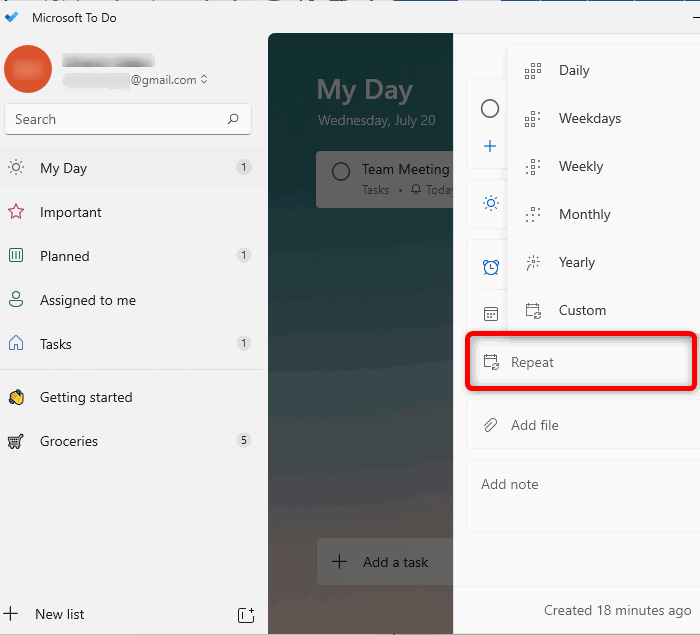The image size is (700, 635).
Task: Open Assigned to me list
Action: click(x=131, y=300)
